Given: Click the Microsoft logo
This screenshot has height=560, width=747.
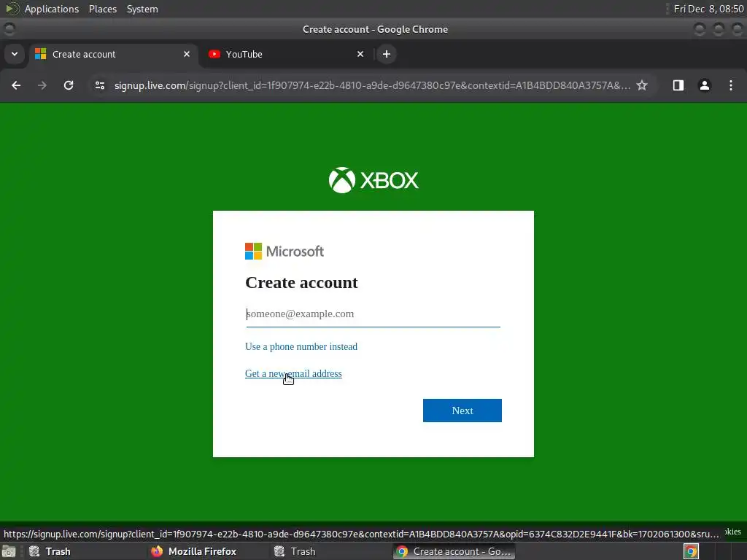Looking at the screenshot, I should point(285,251).
